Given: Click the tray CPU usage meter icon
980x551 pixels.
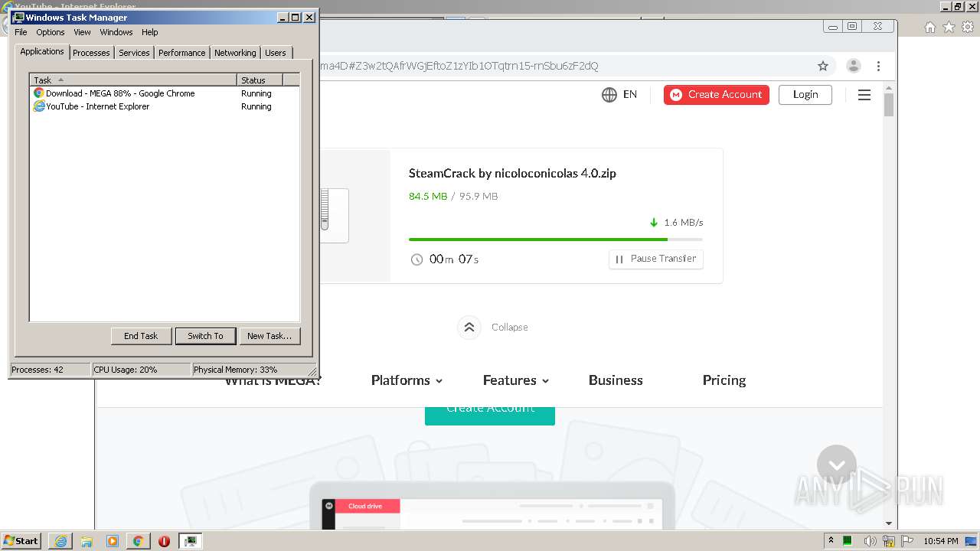Looking at the screenshot, I should [x=848, y=541].
